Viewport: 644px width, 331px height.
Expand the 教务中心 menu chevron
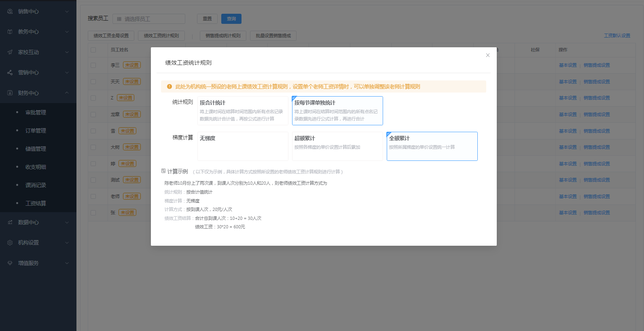(67, 32)
